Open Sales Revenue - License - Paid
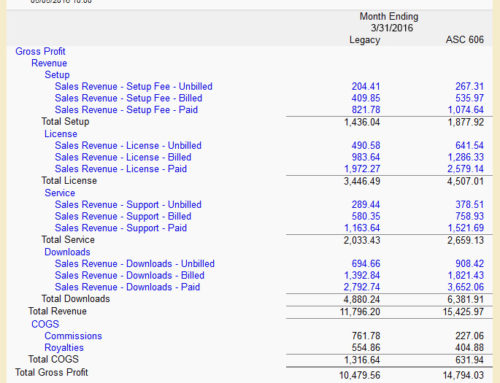The image size is (500, 383). (x=121, y=169)
